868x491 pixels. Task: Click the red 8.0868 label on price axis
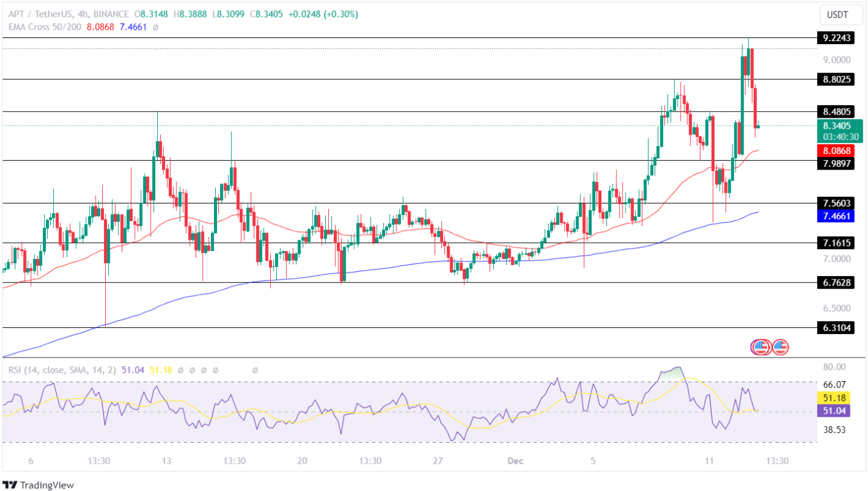click(837, 150)
